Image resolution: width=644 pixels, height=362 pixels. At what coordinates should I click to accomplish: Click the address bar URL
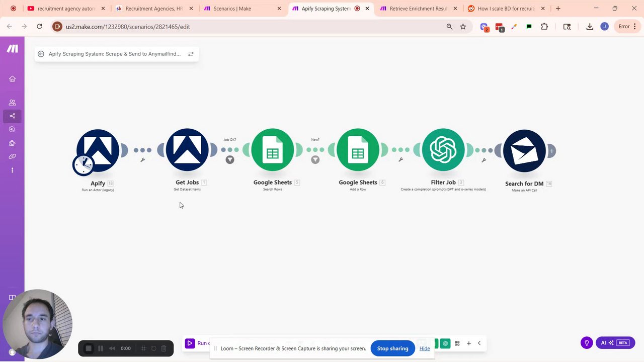click(128, 27)
